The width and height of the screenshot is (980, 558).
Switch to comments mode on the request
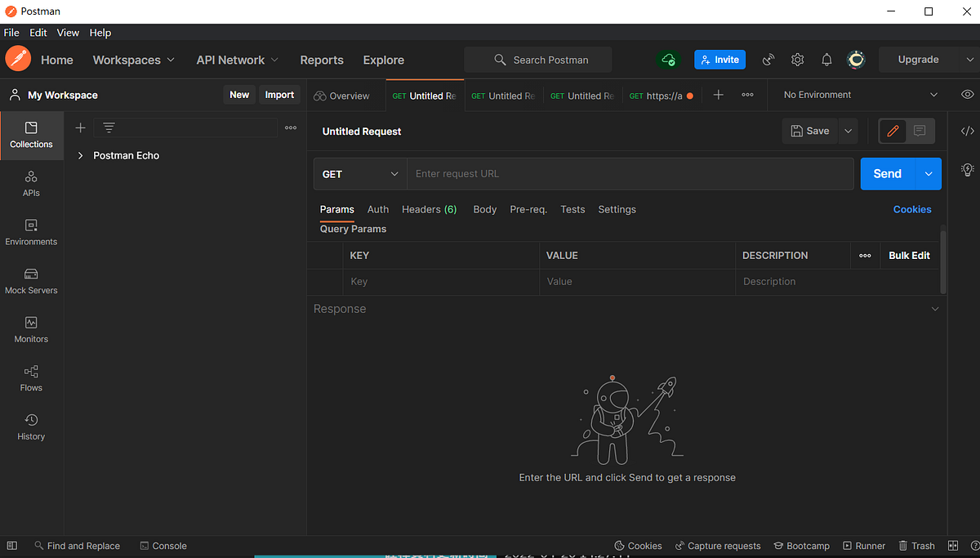(x=921, y=131)
